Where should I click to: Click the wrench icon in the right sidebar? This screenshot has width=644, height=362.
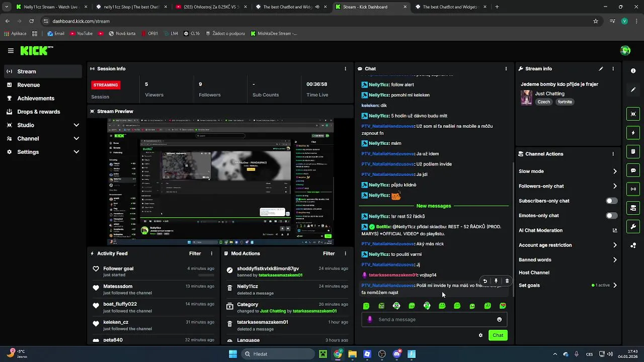coord(633,227)
